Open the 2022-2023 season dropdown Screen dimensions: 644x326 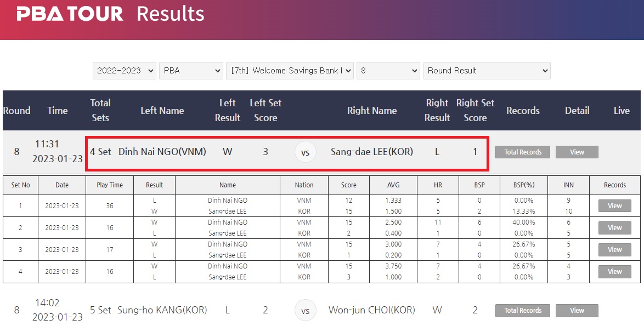click(x=124, y=71)
